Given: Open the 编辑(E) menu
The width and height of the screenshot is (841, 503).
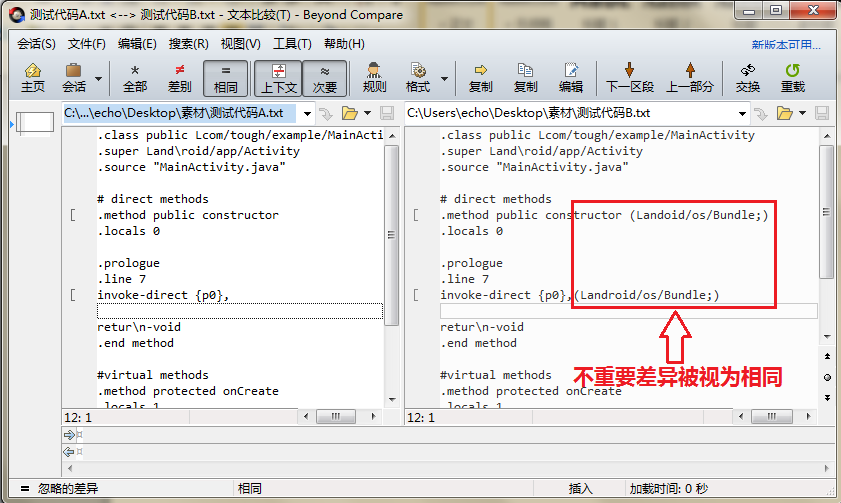Looking at the screenshot, I should click(137, 44).
